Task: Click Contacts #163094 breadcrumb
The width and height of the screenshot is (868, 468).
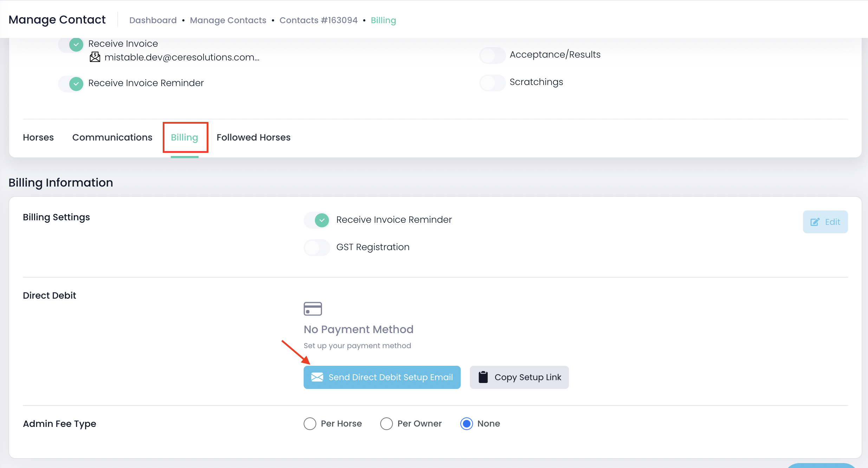Action: point(318,20)
